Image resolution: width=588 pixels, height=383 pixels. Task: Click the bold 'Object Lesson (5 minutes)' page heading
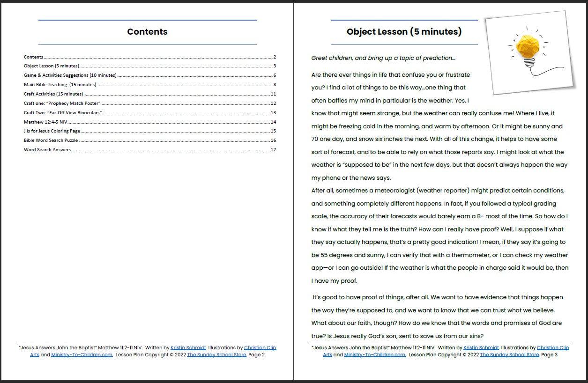point(404,32)
